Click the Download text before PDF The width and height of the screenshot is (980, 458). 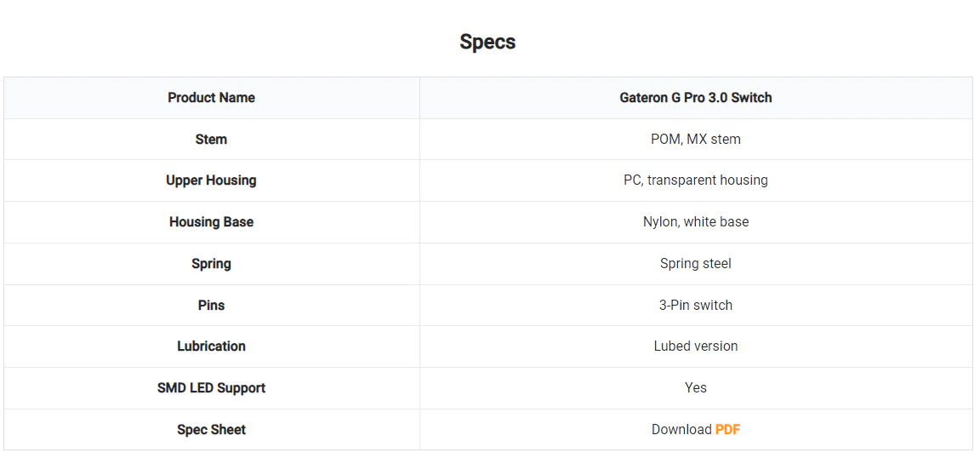681,430
